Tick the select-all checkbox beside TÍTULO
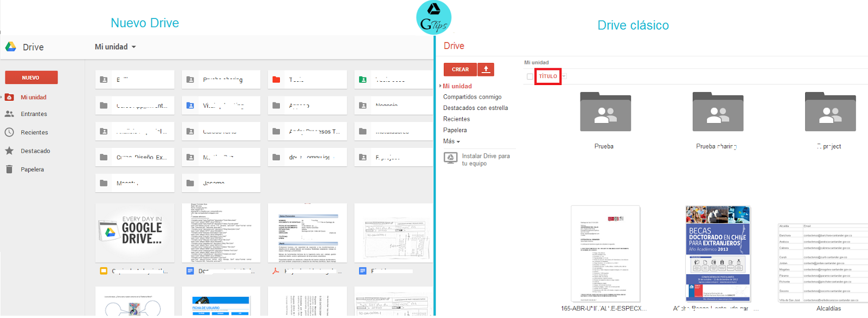The height and width of the screenshot is (318, 868). [x=530, y=76]
